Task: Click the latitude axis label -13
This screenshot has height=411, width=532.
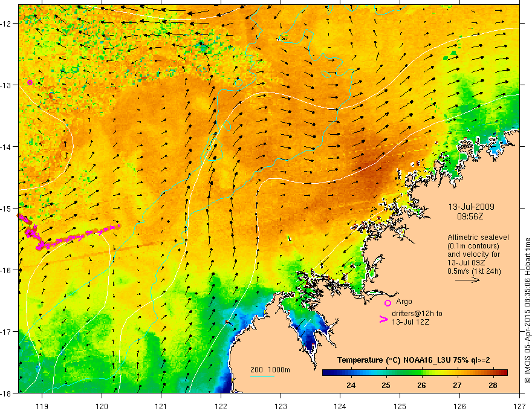Action: pos(7,85)
